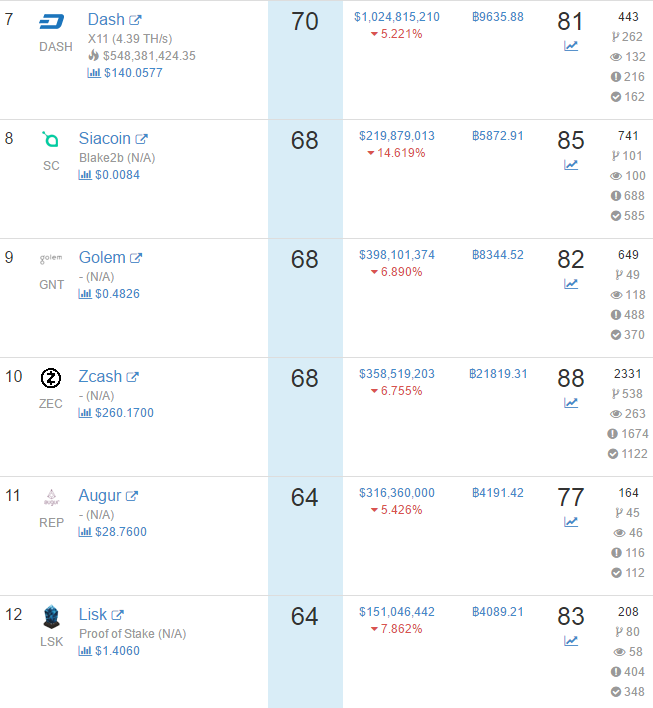This screenshot has width=653, height=708.
Task: Click Lisk volume ฿4089.21
Action: (x=498, y=612)
